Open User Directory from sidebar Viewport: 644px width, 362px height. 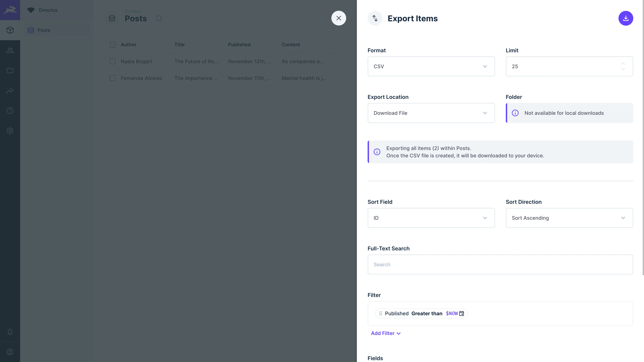coord(10,50)
